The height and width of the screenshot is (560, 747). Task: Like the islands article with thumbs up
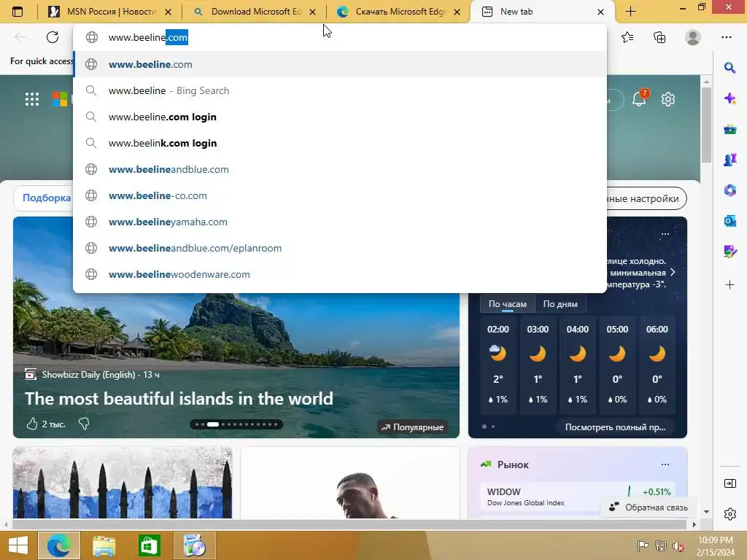click(x=32, y=424)
